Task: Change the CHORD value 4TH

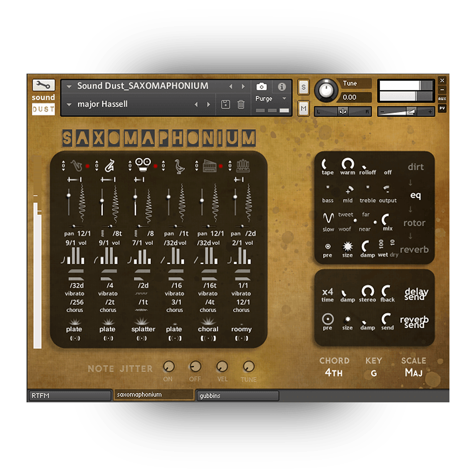Action: point(334,372)
